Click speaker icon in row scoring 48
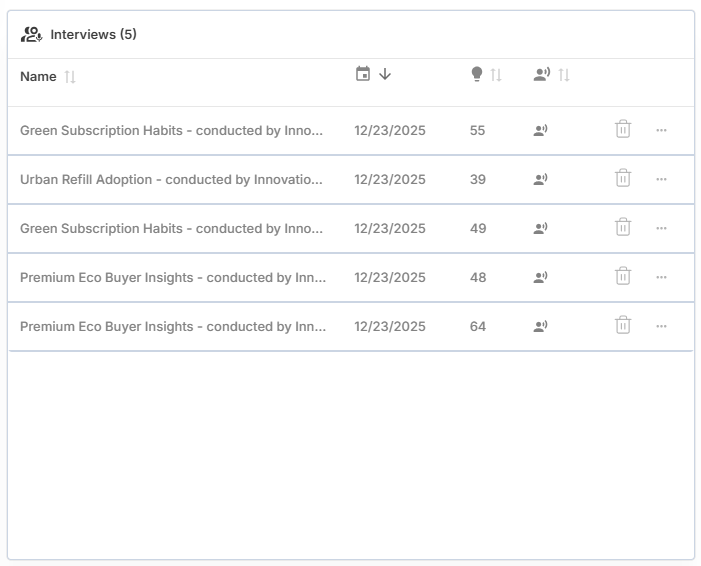Viewport: 701px width, 566px height. (x=541, y=278)
